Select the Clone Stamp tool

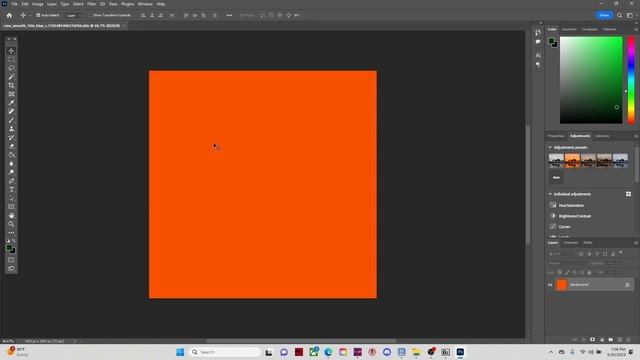(11, 129)
